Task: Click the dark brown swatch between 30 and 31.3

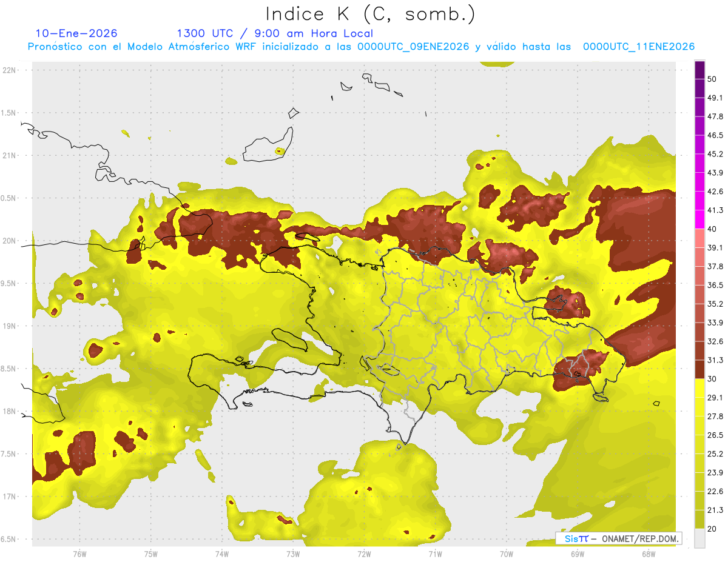Action: pyautogui.click(x=699, y=370)
